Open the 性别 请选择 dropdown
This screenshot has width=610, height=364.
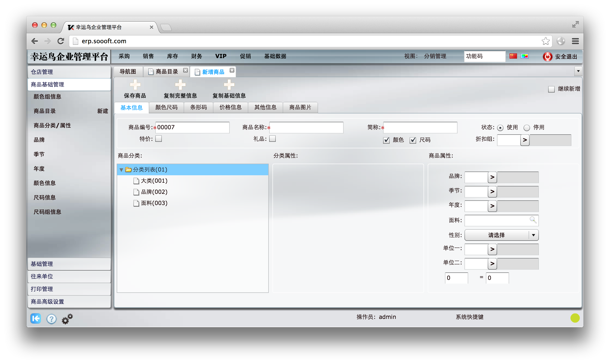[x=501, y=235]
